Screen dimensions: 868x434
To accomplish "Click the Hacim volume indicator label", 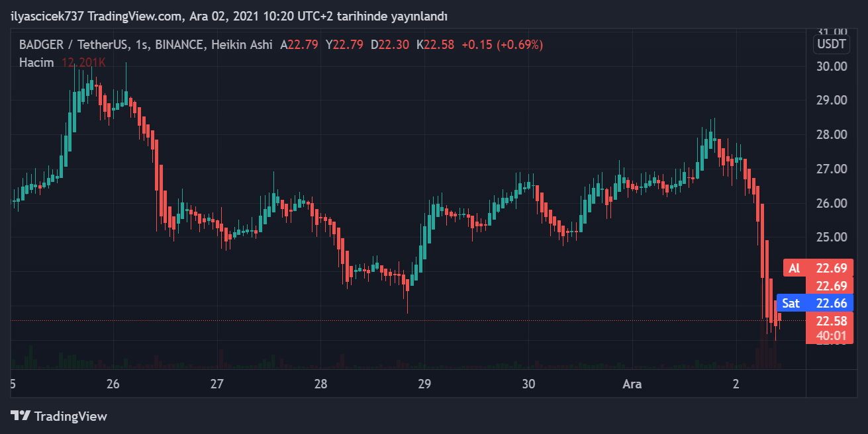I will (x=36, y=62).
